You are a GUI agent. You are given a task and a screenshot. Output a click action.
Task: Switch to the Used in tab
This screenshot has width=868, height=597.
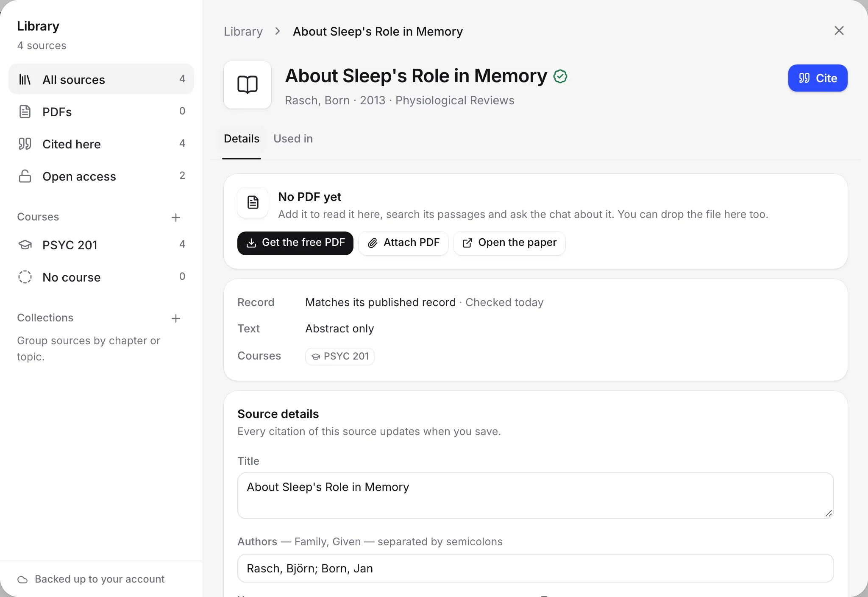[293, 139]
